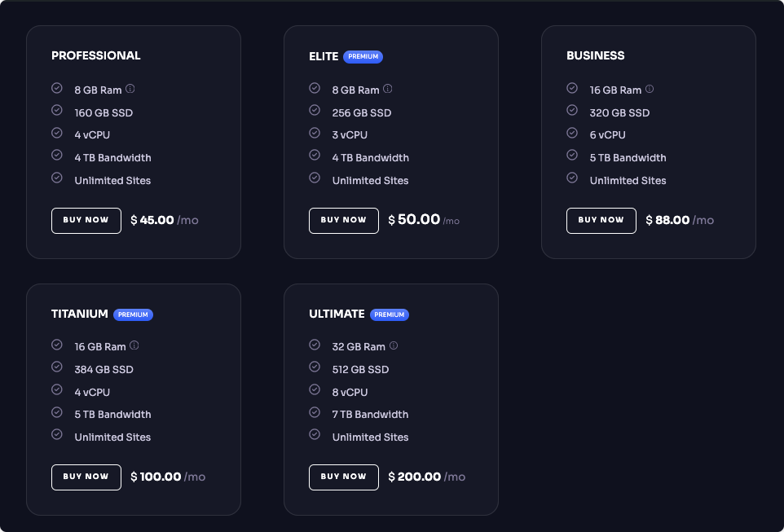Image resolution: width=784 pixels, height=532 pixels.
Task: Click the checkmark beside Ultimate's 7 TB Bandwidth
Action: coord(315,412)
